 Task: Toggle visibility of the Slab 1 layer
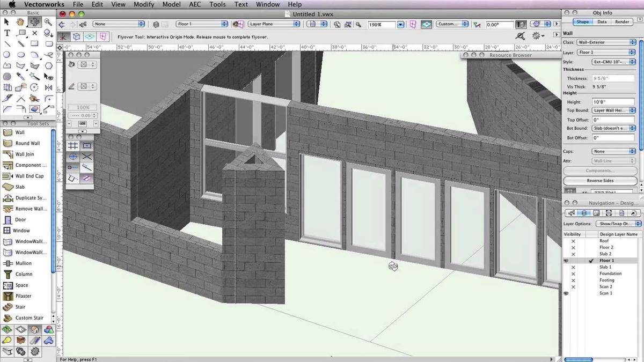pyautogui.click(x=573, y=267)
